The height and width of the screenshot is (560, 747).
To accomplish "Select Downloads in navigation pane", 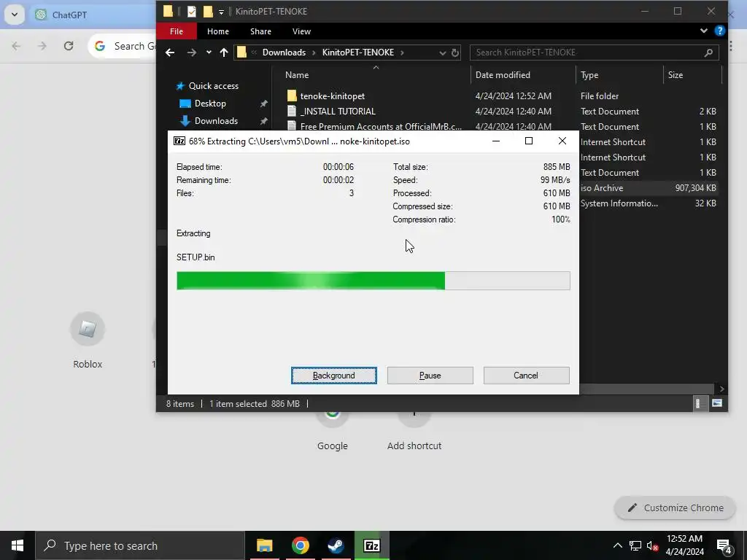I will coord(216,120).
